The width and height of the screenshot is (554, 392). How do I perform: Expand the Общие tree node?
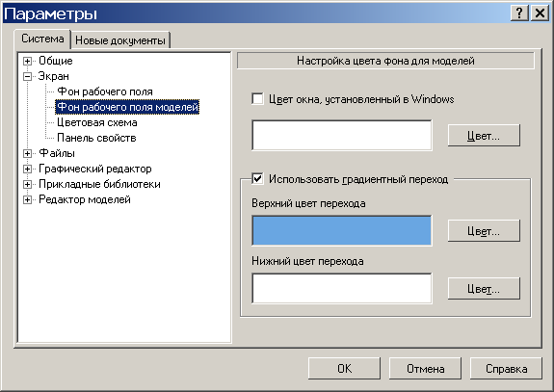pos(27,61)
